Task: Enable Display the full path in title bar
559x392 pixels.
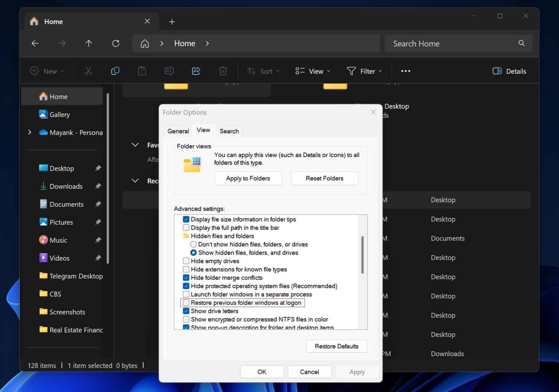Action: click(x=186, y=227)
